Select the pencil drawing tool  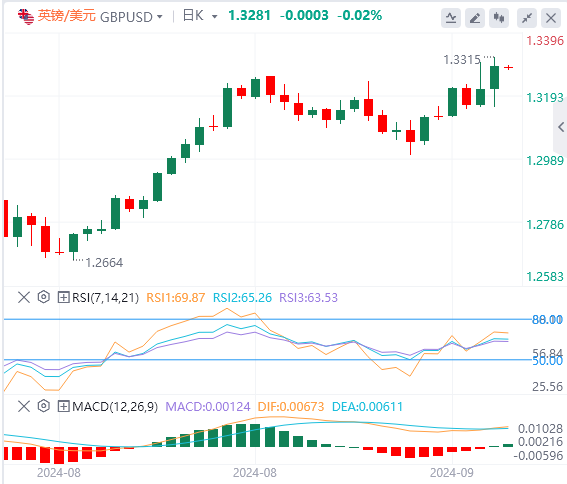(x=475, y=17)
